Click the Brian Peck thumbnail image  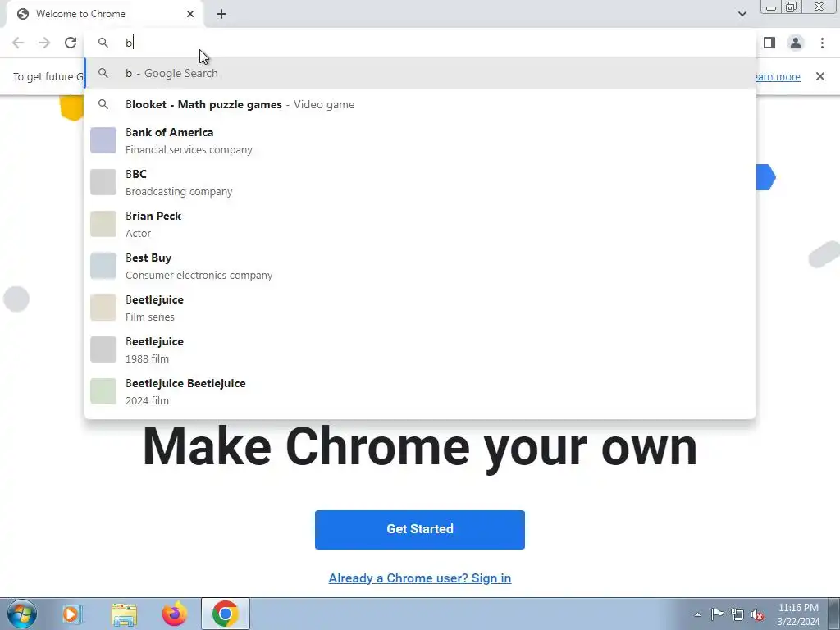point(103,224)
